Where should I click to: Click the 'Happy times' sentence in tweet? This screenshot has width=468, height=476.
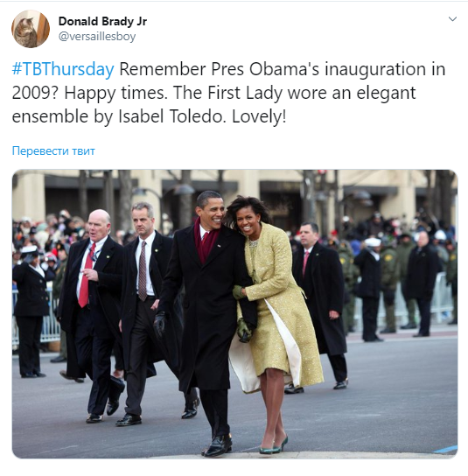[x=116, y=93]
